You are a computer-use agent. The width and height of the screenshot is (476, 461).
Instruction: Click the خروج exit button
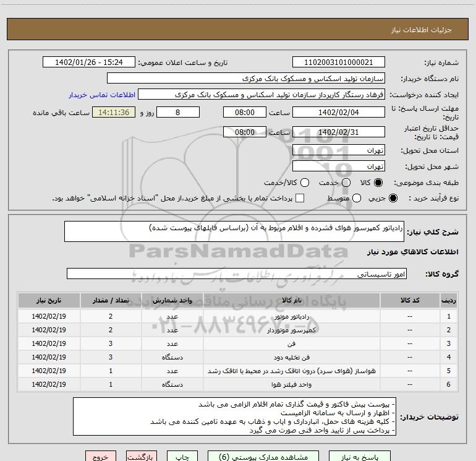(101, 457)
